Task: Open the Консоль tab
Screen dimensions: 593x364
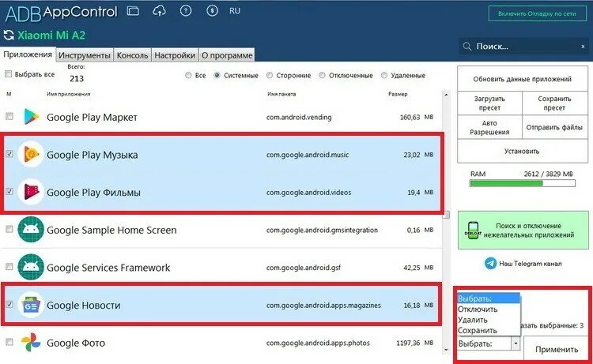Action: click(132, 55)
